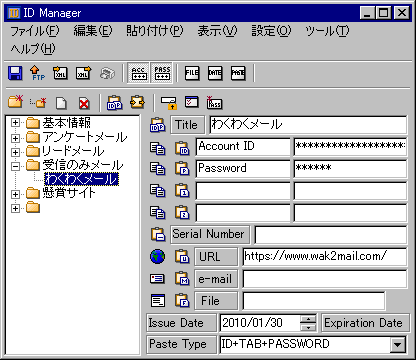The image size is (416, 360).
Task: Open the 設定(O) menu
Action: pos(271,31)
